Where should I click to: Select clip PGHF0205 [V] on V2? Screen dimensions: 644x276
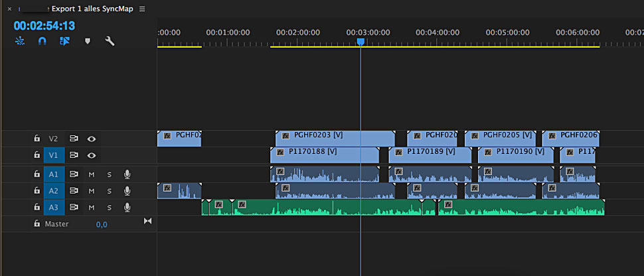500,139
